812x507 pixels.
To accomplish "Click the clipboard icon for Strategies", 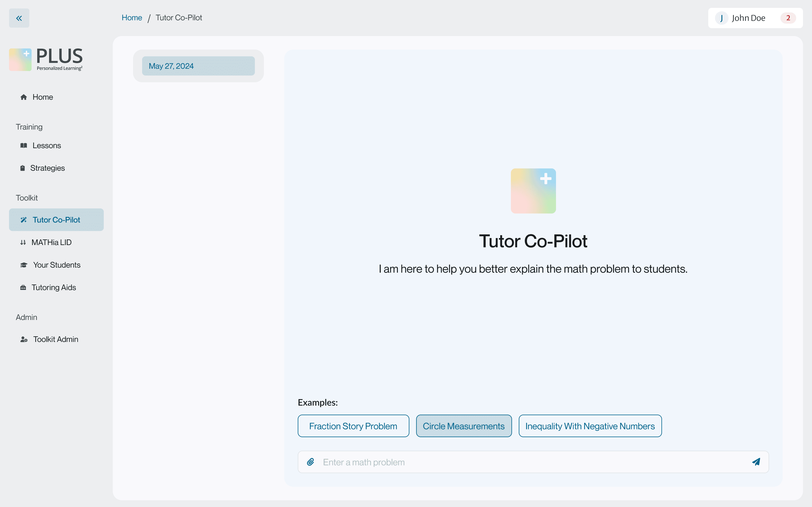I will click(23, 168).
